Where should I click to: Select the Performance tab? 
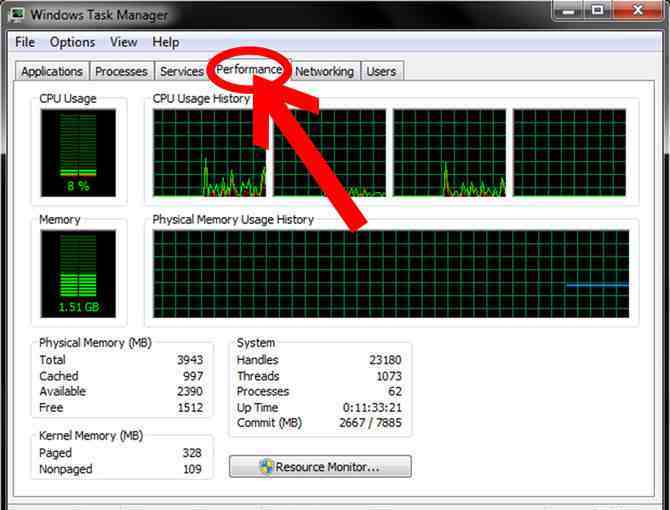[x=249, y=70]
